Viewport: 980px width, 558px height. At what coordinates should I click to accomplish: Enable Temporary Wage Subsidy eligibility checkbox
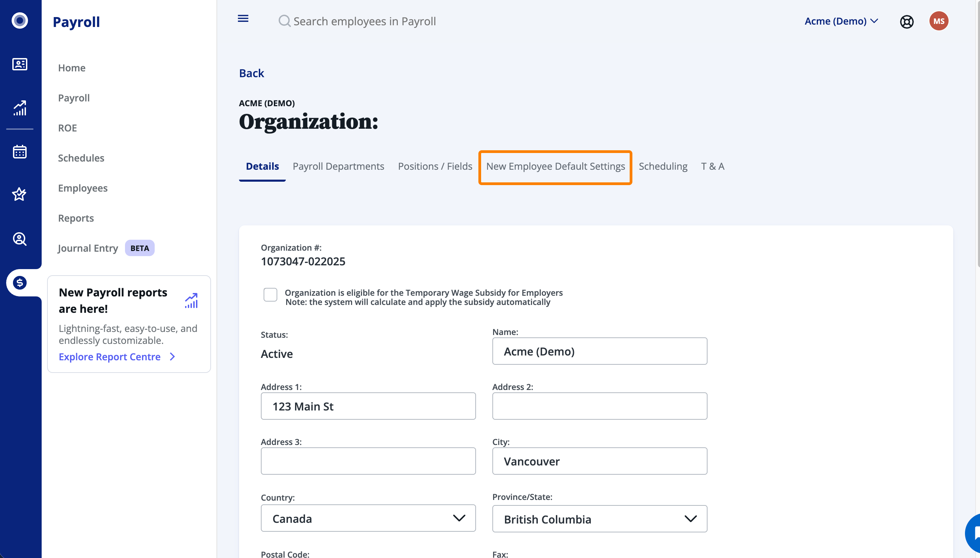pos(270,294)
